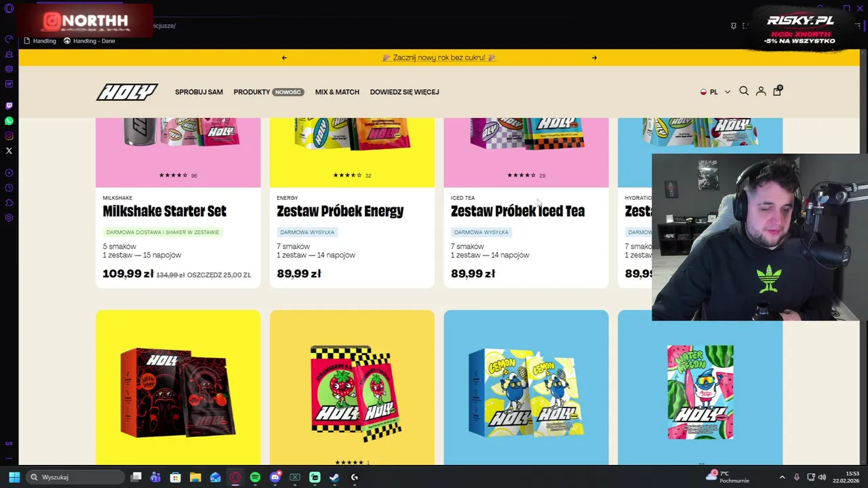Open the weather widget '7°C Pochmurnie'
The image size is (868, 488).
(x=728, y=477)
